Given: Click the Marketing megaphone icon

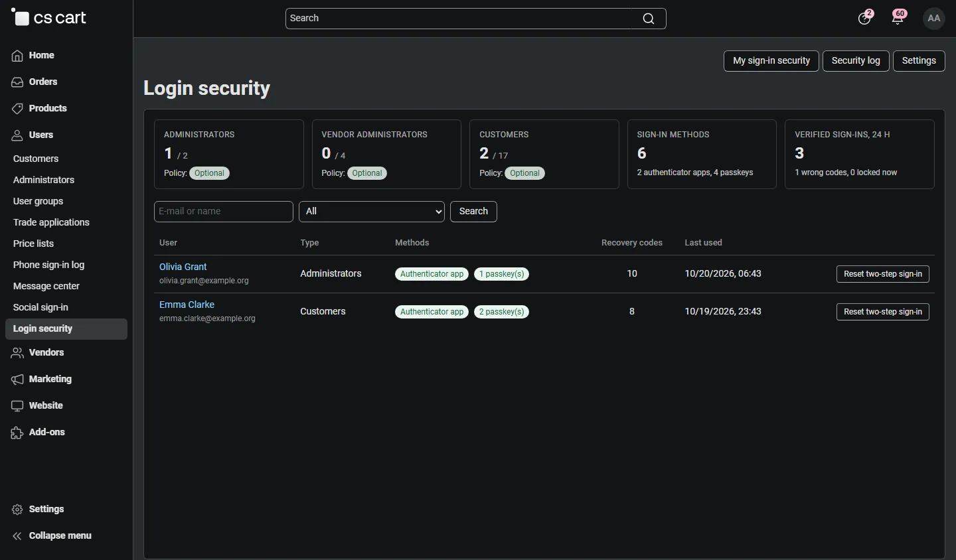Looking at the screenshot, I should [17, 380].
